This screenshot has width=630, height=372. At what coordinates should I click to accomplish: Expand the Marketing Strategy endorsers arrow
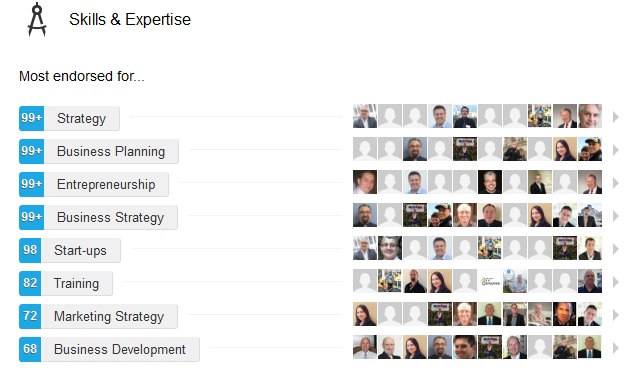pos(615,315)
